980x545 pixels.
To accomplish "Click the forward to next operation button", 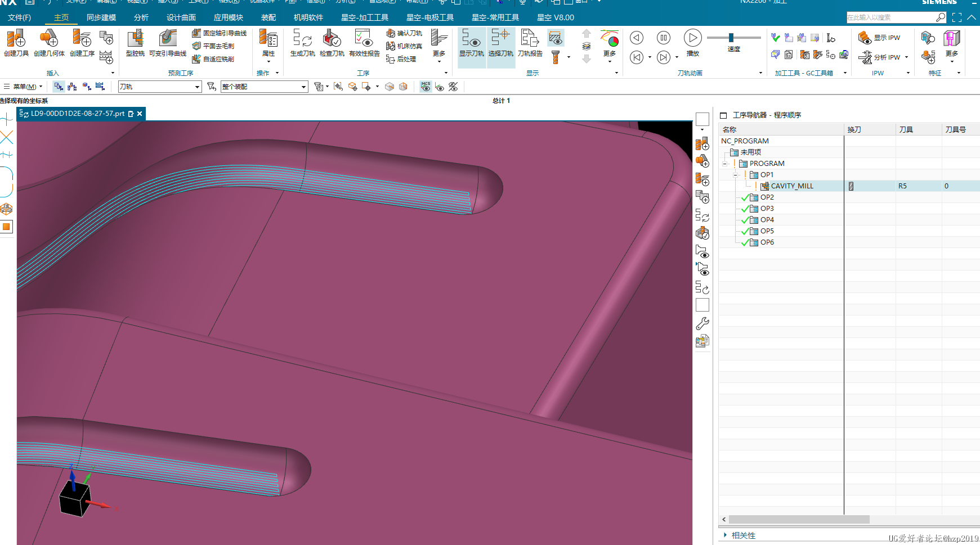I will [664, 57].
